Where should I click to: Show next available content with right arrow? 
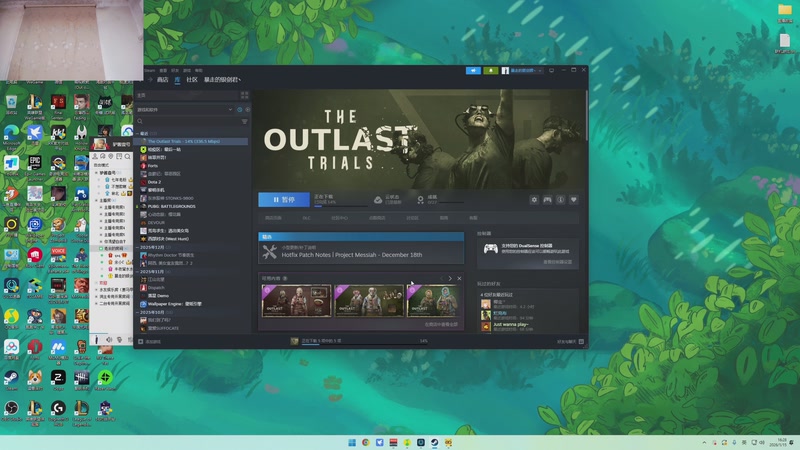click(x=450, y=279)
